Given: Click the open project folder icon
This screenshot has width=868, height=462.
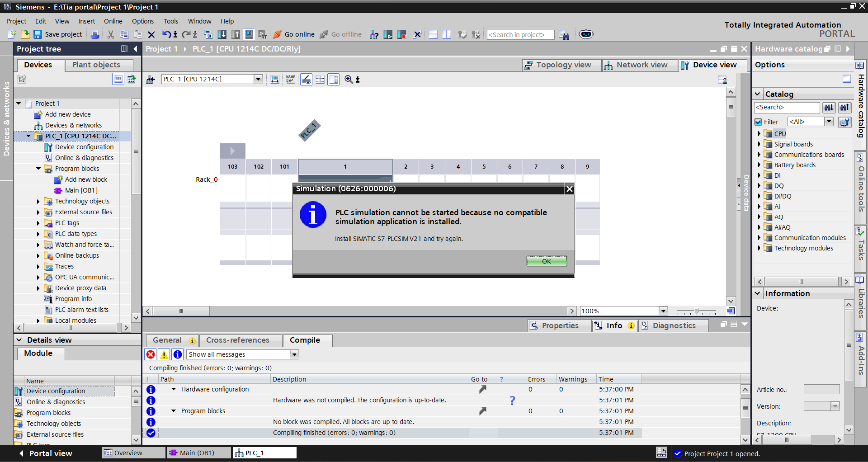Looking at the screenshot, I should click(25, 34).
